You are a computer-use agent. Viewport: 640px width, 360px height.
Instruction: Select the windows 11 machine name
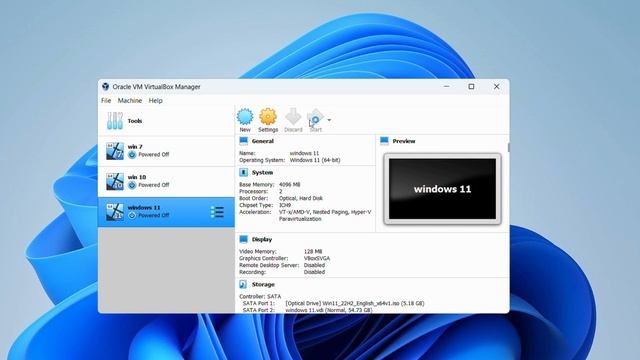(x=144, y=207)
